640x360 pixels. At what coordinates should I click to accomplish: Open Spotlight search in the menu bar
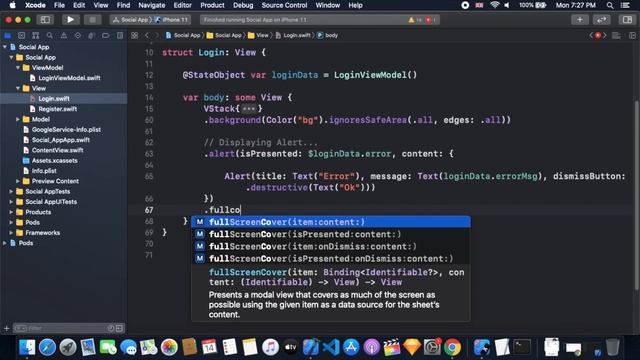pyautogui.click(x=610, y=5)
